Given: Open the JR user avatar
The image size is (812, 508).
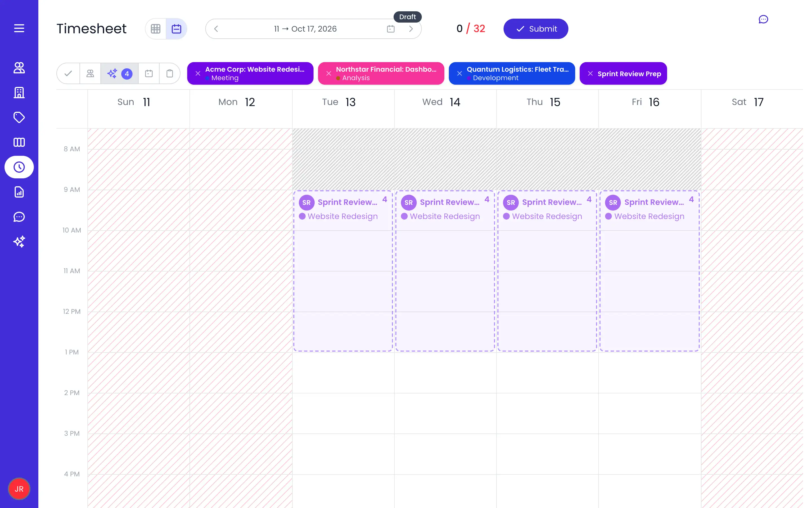Looking at the screenshot, I should point(19,489).
